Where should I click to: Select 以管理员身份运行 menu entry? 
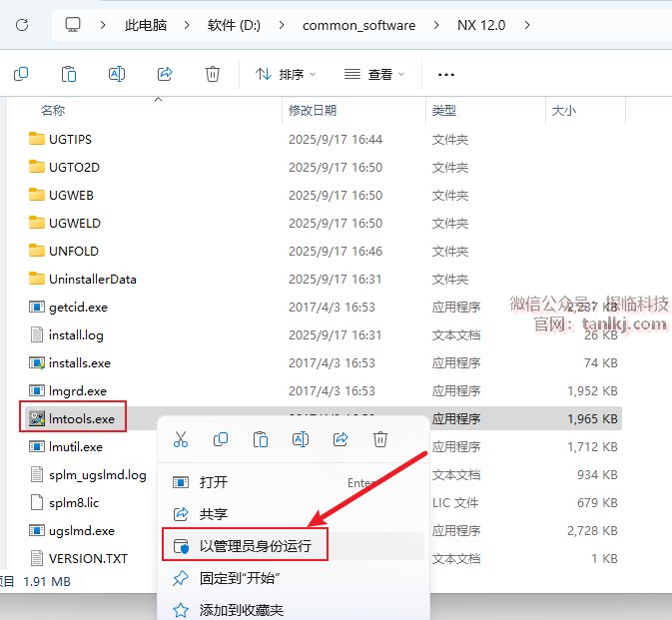(x=294, y=546)
